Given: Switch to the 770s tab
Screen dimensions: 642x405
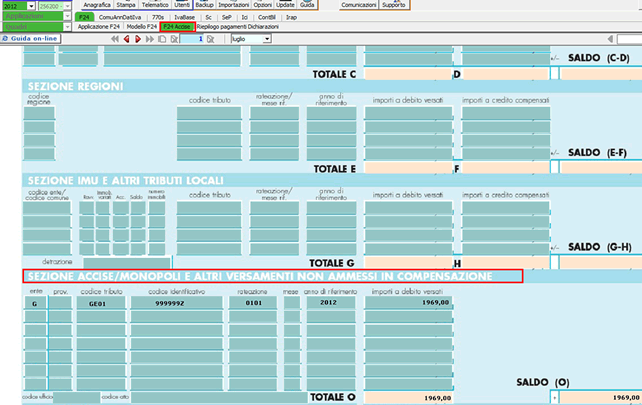Looking at the screenshot, I should [x=158, y=17].
